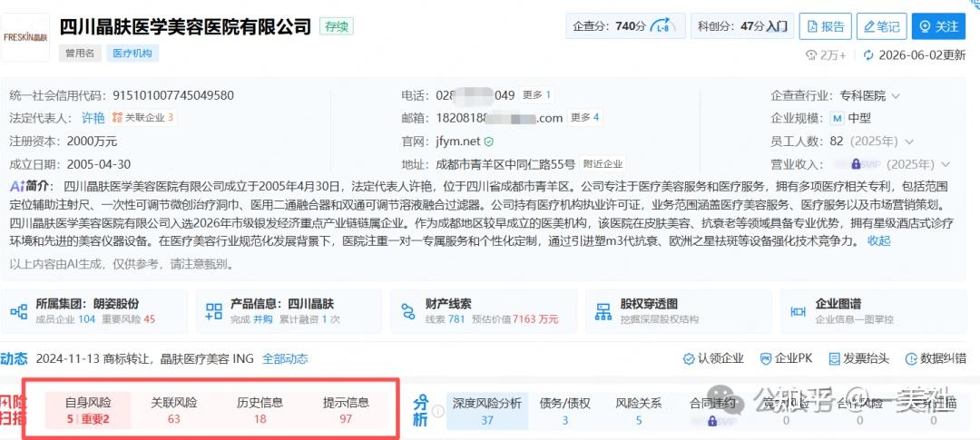Select the 债务/债权 3 tab

click(x=565, y=411)
